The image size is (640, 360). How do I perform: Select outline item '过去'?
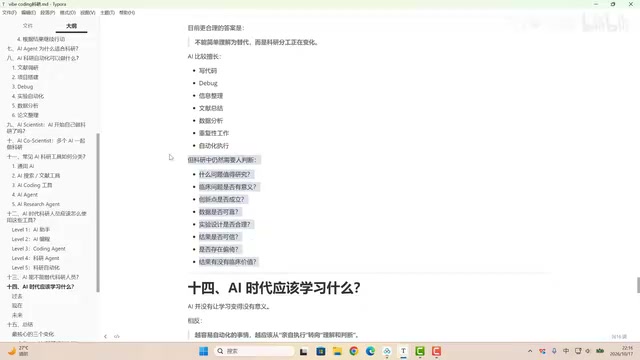point(17,296)
